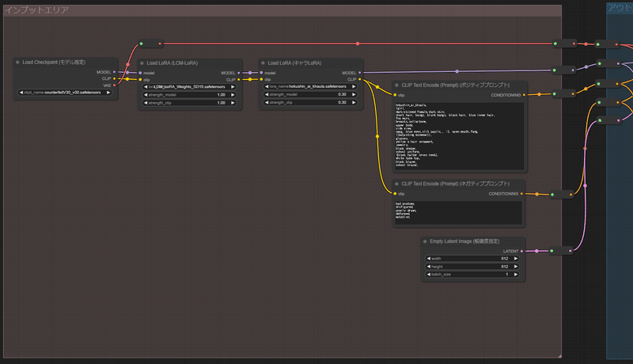Increase キャラLoRA strength_clip with right arrow
The width and height of the screenshot is (633, 364).
point(354,103)
